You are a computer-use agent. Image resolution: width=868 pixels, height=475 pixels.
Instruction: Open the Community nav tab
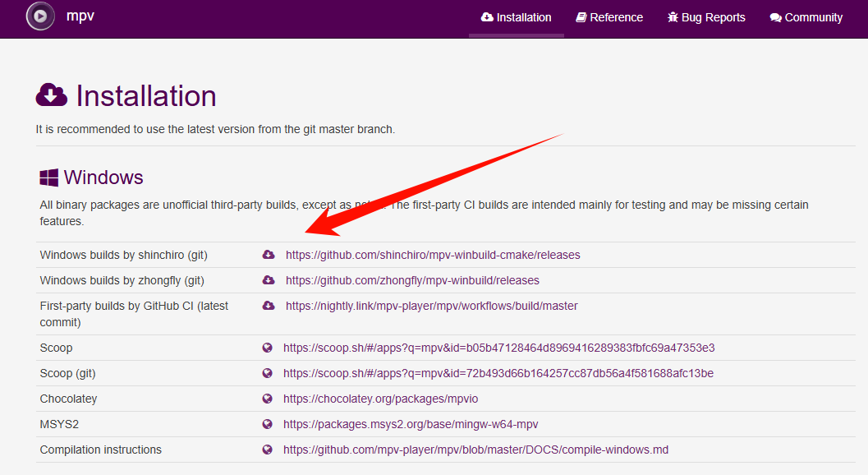[x=806, y=18]
